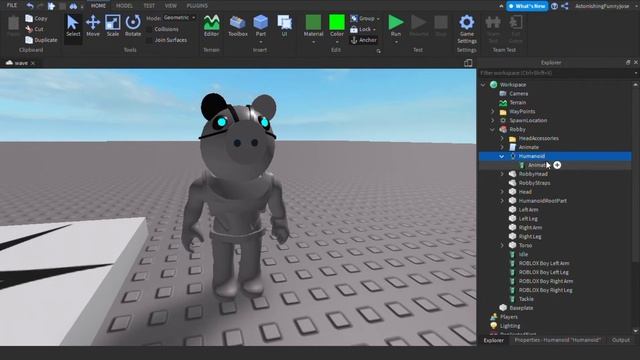Open the Mode Geometric dropdown

coord(179,18)
